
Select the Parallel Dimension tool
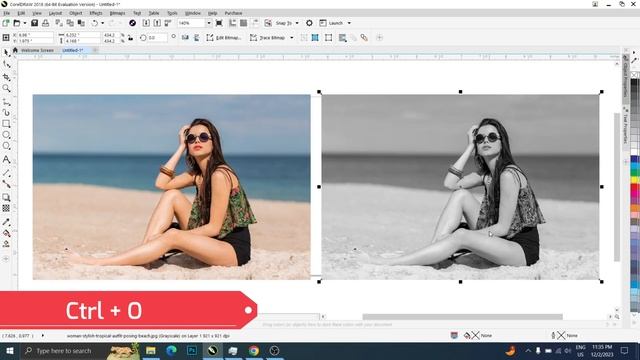coord(6,173)
